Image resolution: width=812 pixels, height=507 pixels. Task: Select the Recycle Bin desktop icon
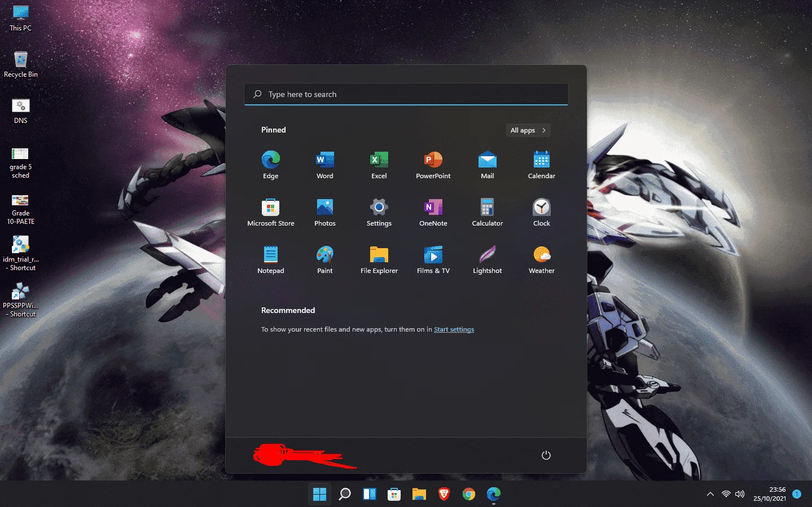tap(21, 64)
